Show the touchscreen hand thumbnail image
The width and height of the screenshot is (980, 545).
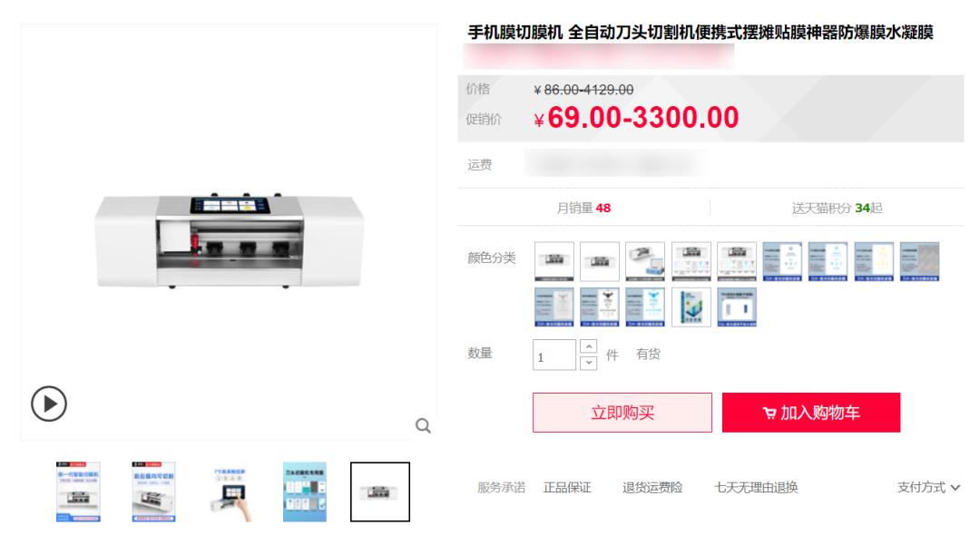(230, 491)
